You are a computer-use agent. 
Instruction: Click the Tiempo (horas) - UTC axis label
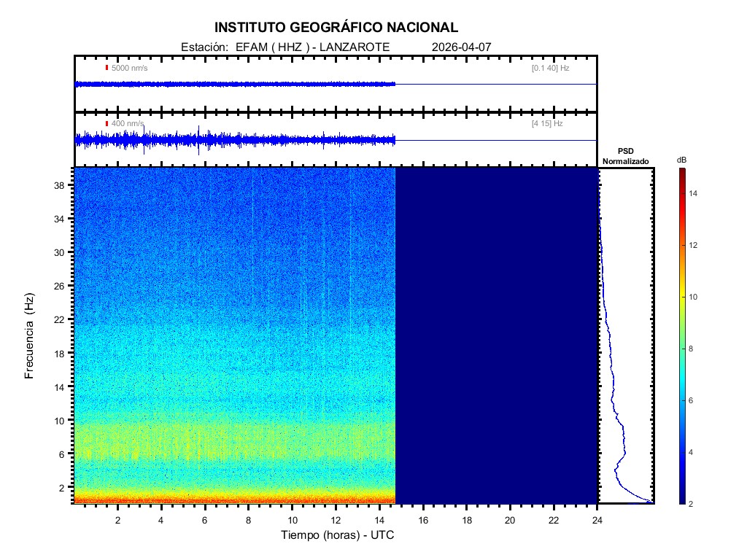338,535
